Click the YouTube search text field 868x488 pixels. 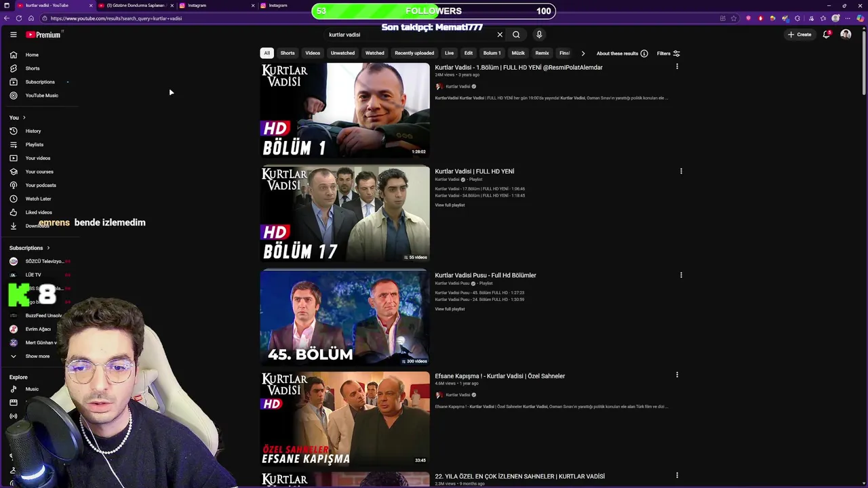410,35
